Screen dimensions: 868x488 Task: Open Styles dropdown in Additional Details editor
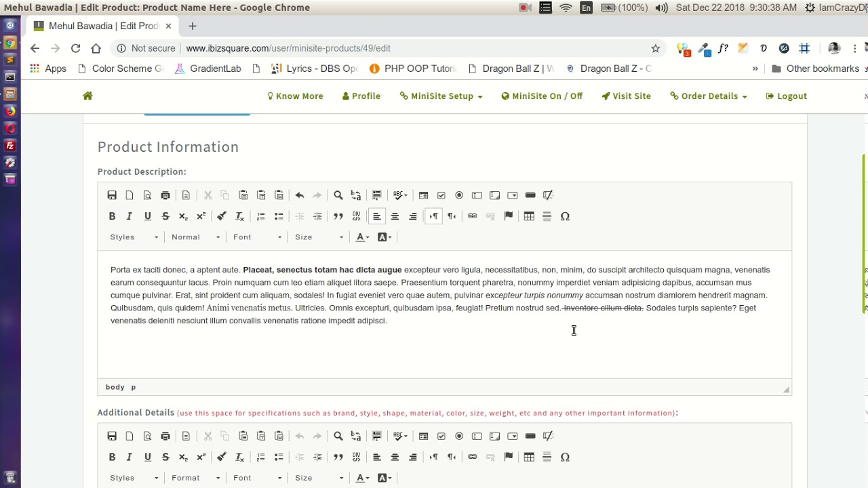[x=134, y=478]
